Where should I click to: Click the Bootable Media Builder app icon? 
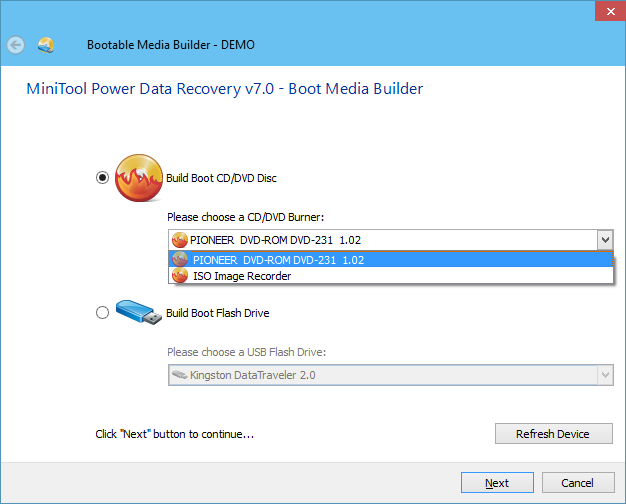[46, 45]
